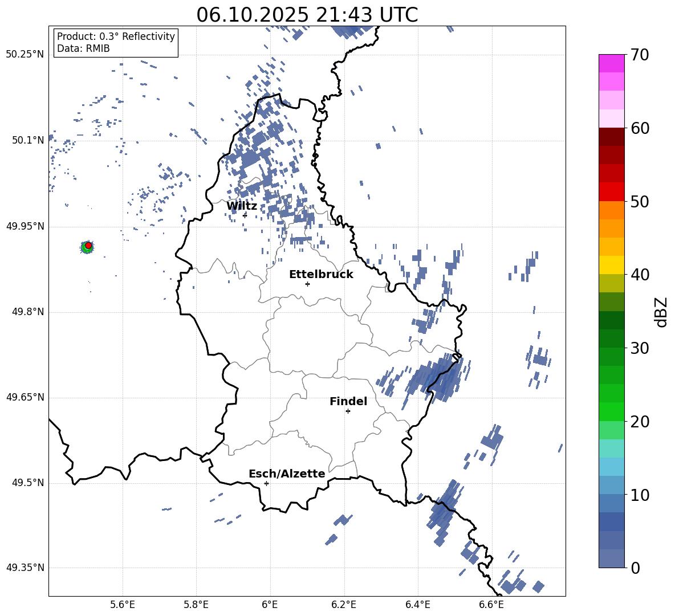The image size is (675, 616).
Task: Click the bright red 50 dBZ colorbar swatch
Action: click(x=611, y=192)
